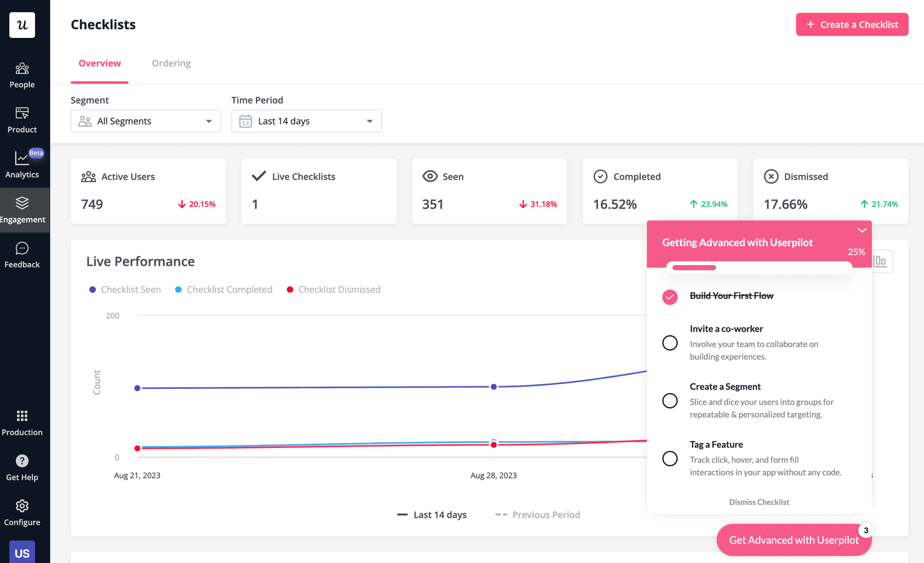Switch to the Ordering tab
The width and height of the screenshot is (924, 563).
171,63
